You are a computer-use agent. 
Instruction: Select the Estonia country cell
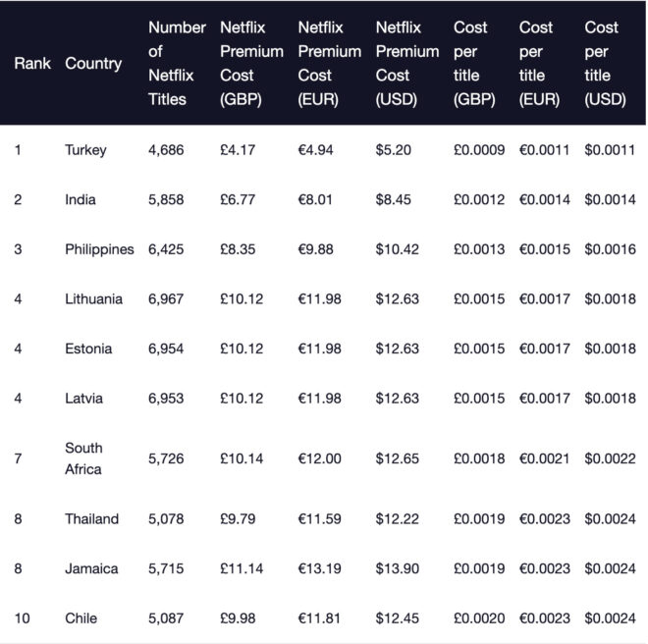(x=88, y=349)
